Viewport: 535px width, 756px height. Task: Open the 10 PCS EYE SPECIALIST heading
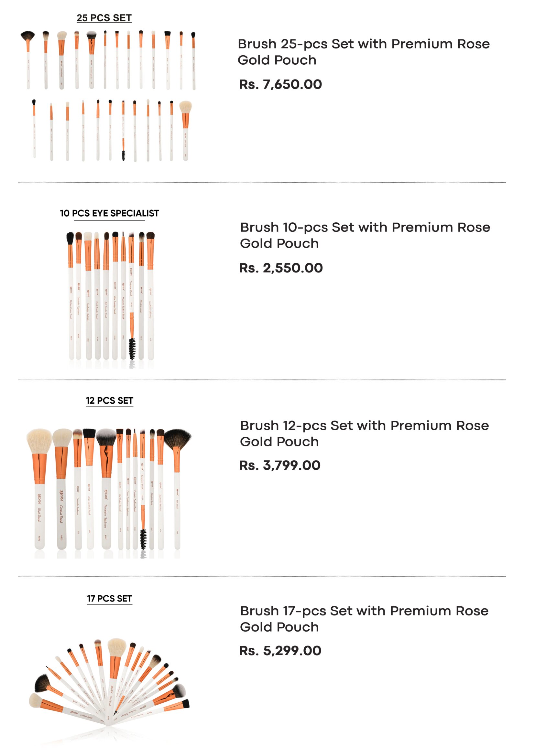pyautogui.click(x=109, y=213)
